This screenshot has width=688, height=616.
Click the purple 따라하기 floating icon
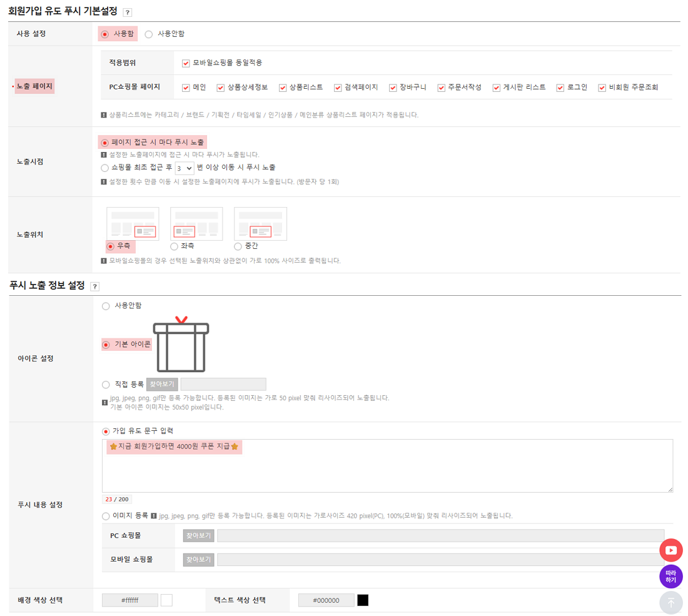pyautogui.click(x=670, y=576)
